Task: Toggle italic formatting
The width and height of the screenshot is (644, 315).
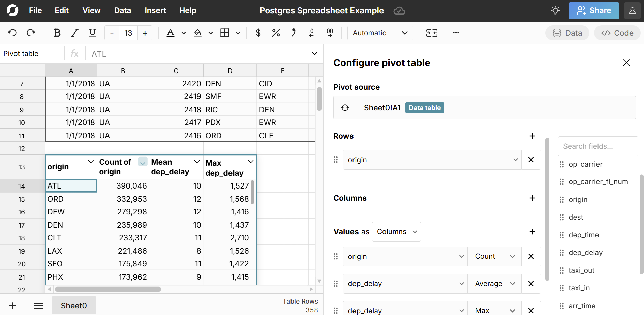Action: coord(74,33)
